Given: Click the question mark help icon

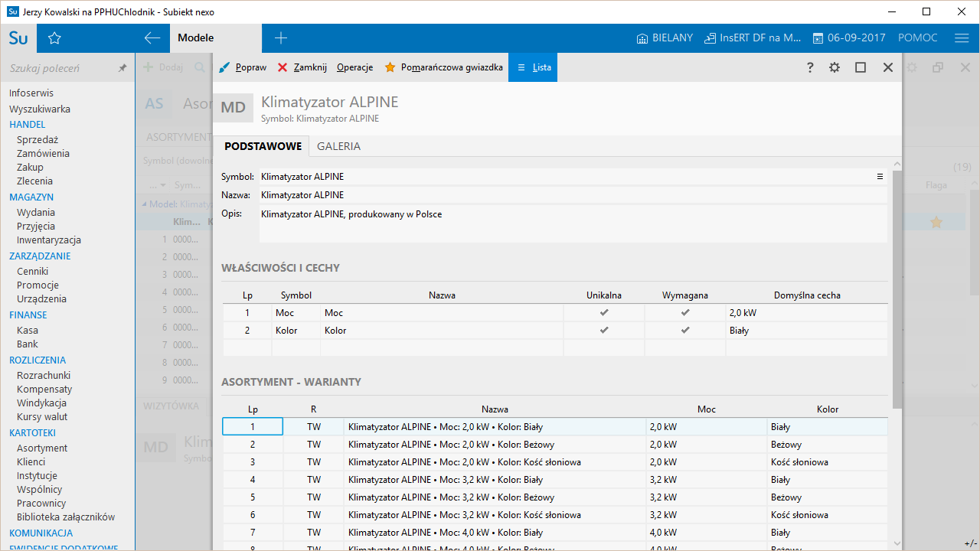Looking at the screenshot, I should 810,67.
